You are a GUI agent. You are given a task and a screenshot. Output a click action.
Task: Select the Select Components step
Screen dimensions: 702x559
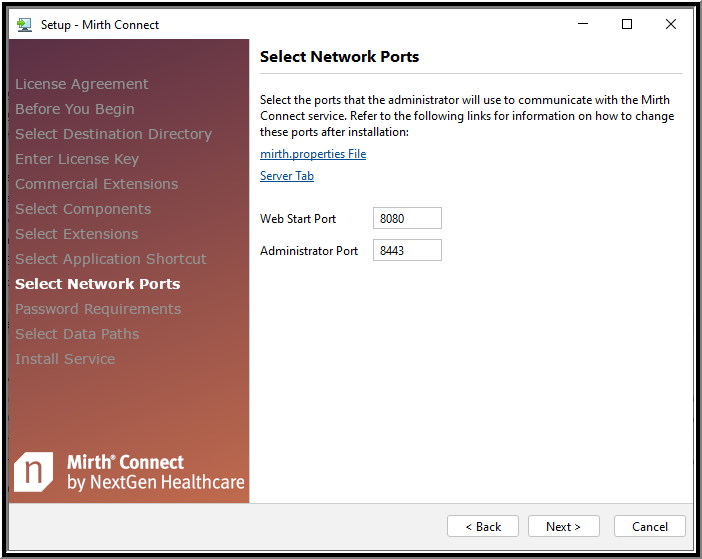(83, 209)
